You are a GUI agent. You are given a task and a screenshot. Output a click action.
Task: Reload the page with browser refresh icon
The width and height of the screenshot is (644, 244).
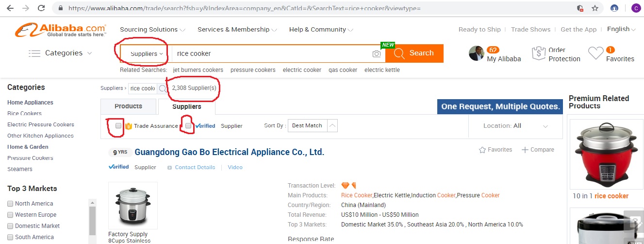click(x=41, y=8)
